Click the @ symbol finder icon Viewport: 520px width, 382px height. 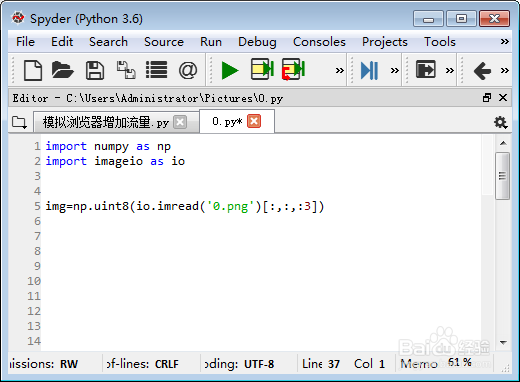(x=188, y=70)
